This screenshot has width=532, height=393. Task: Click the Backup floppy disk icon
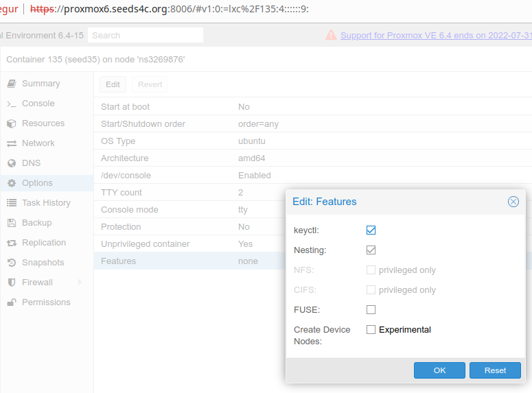11,223
